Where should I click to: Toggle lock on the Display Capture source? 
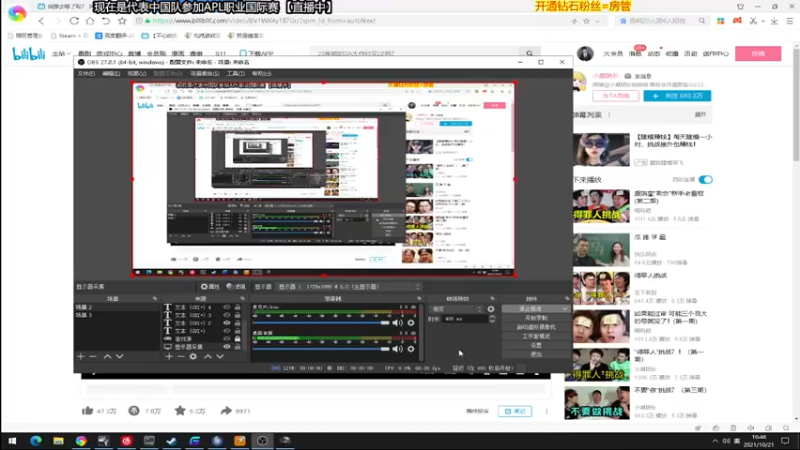point(237,346)
